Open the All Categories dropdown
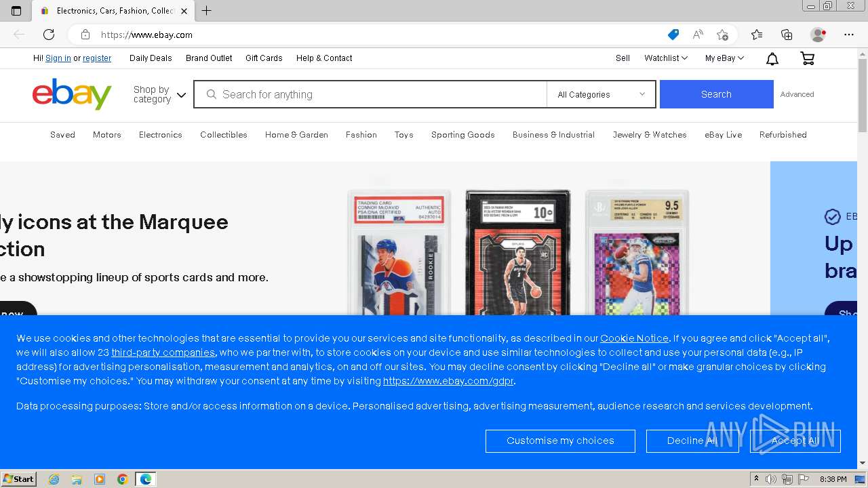The image size is (868, 488). tap(601, 94)
